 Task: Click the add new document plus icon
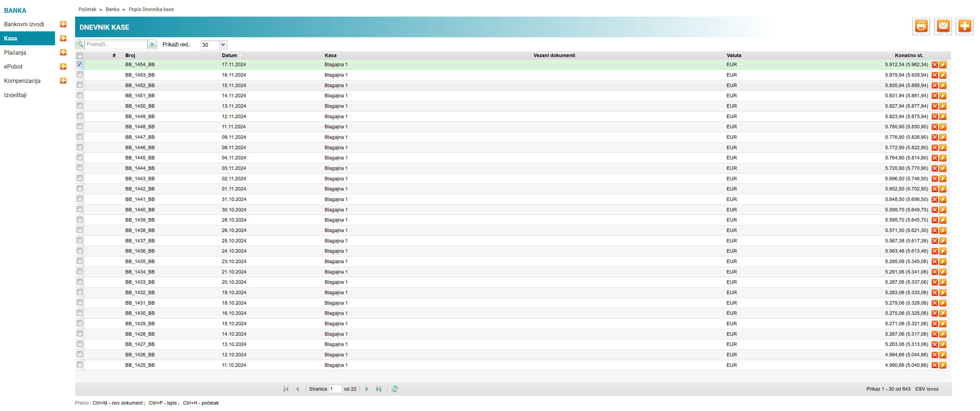tap(964, 26)
